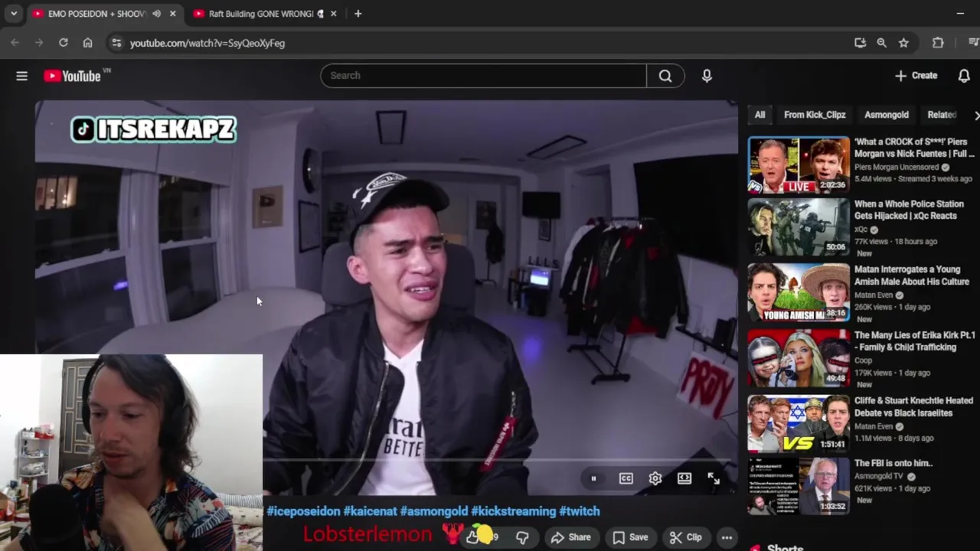
Task: Select the Related filter chip
Action: (942, 115)
